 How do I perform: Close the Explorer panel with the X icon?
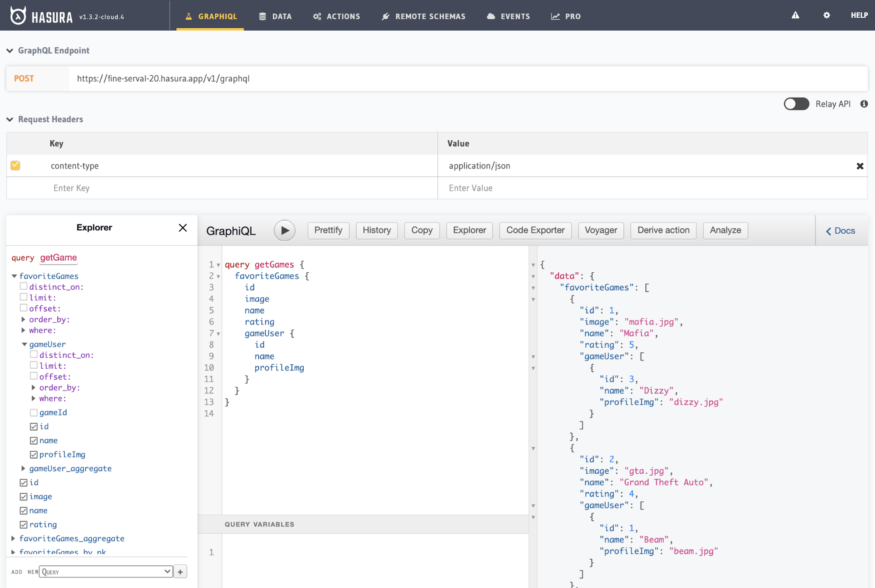183,228
